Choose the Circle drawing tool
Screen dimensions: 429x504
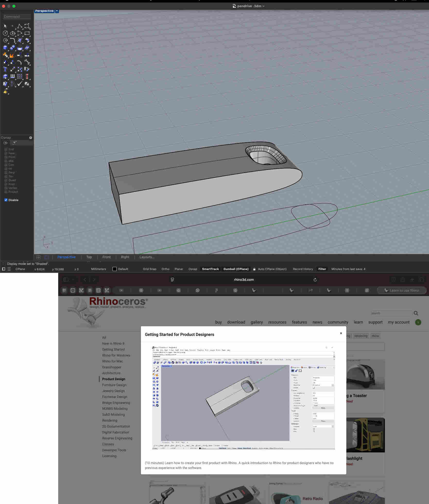5,33
